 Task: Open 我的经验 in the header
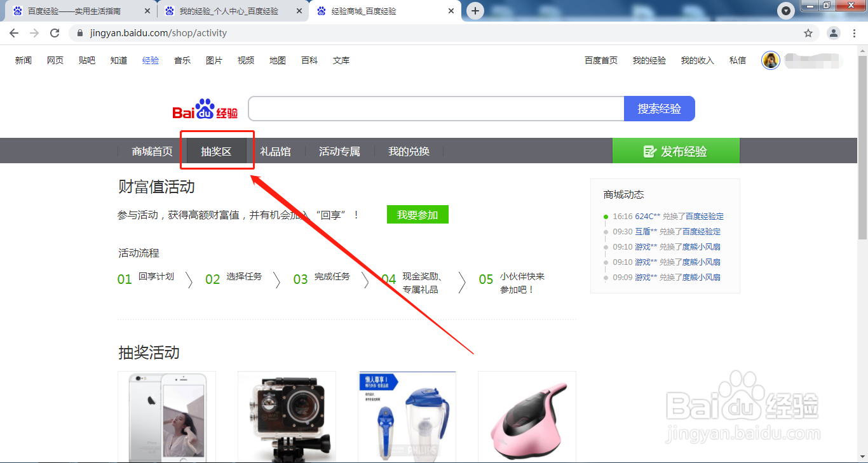click(649, 60)
